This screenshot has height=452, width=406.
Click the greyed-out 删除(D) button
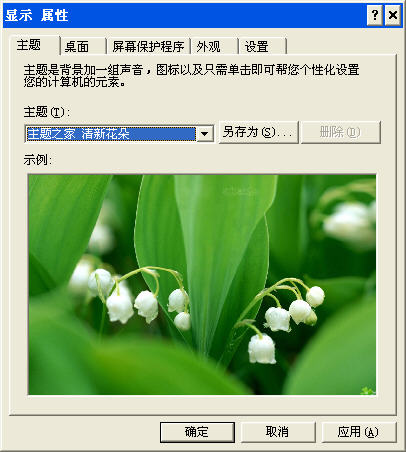(x=341, y=133)
